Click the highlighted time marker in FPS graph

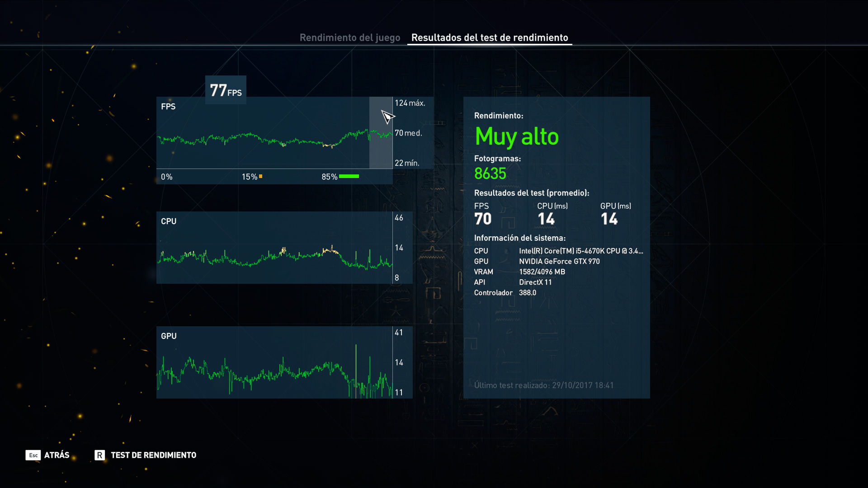[x=381, y=133]
